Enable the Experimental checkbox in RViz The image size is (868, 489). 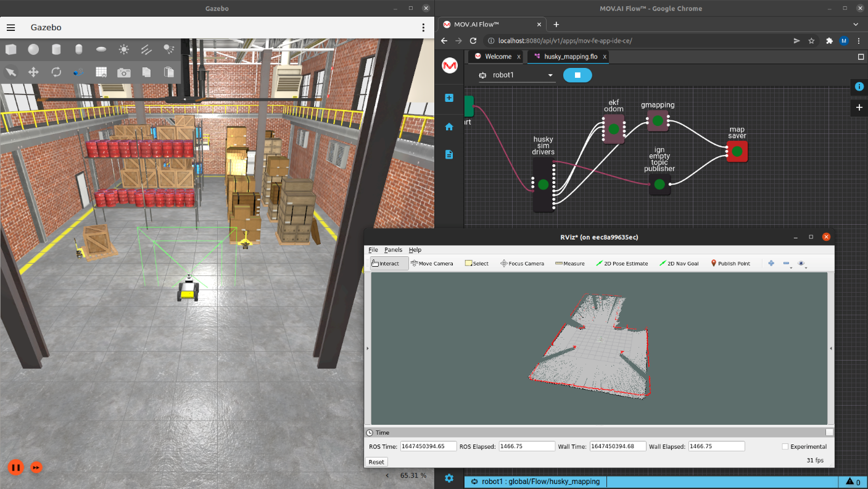pyautogui.click(x=785, y=446)
